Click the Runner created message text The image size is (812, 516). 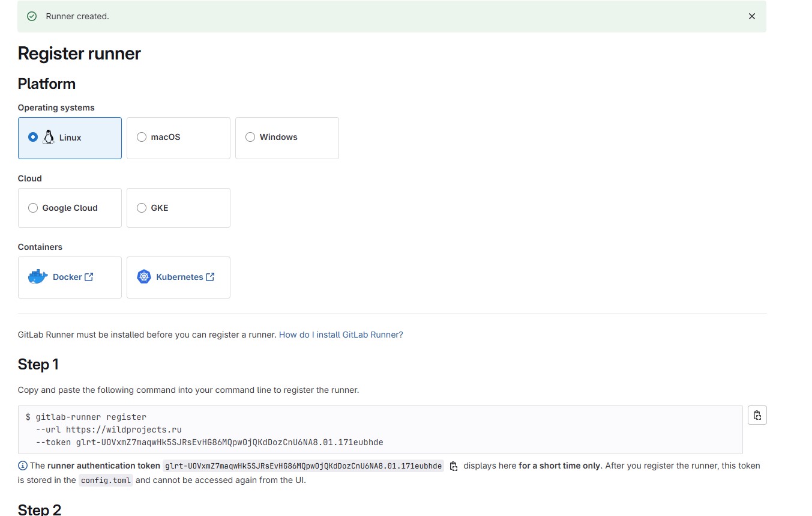tap(77, 16)
